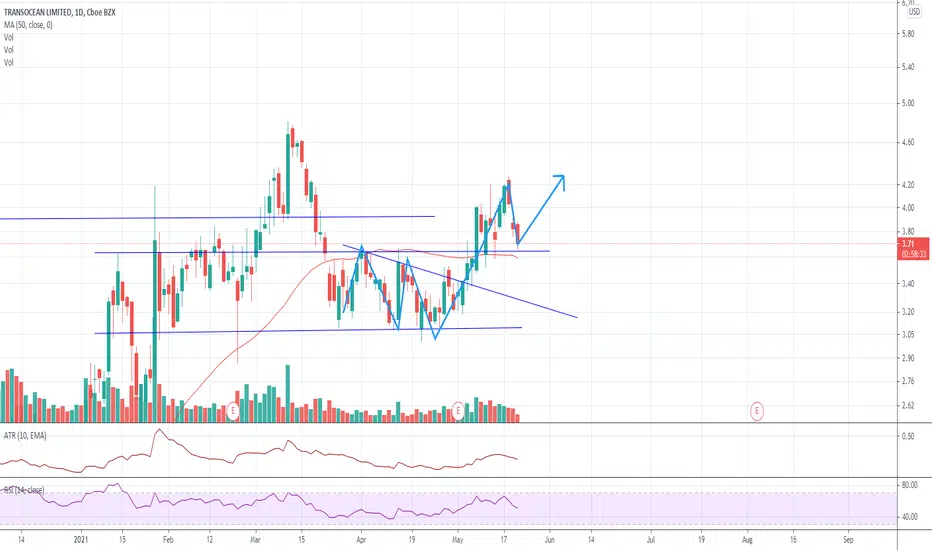Click the RSI scale value 40.00
932x550 pixels.
tap(909, 517)
